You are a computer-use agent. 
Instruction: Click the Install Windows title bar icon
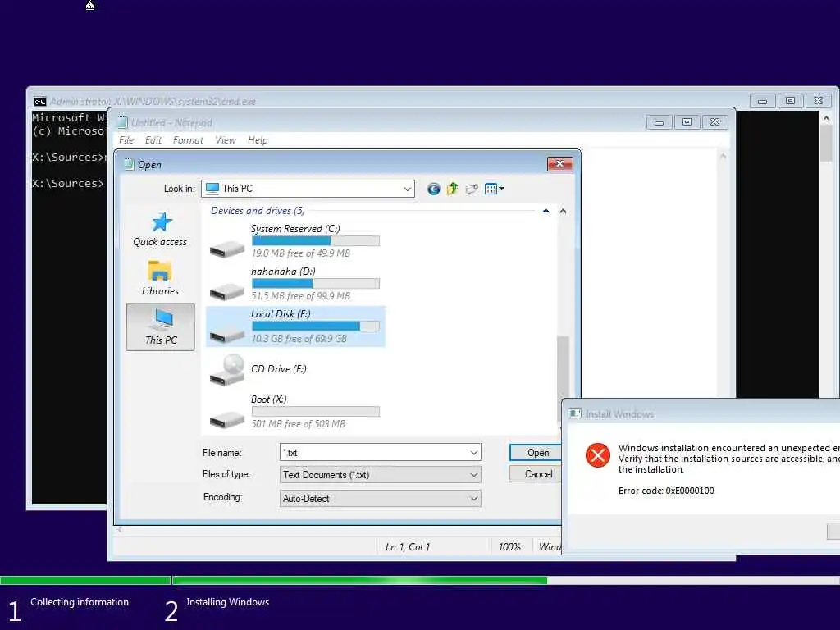pyautogui.click(x=575, y=413)
